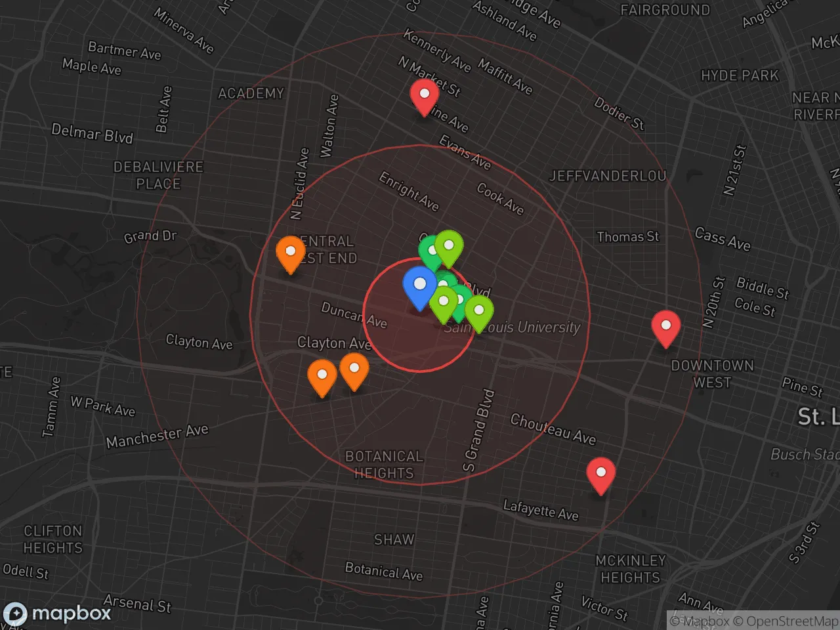Click the JEFFVANDERLOU neighborhood label
The image size is (840, 630).
[608, 176]
